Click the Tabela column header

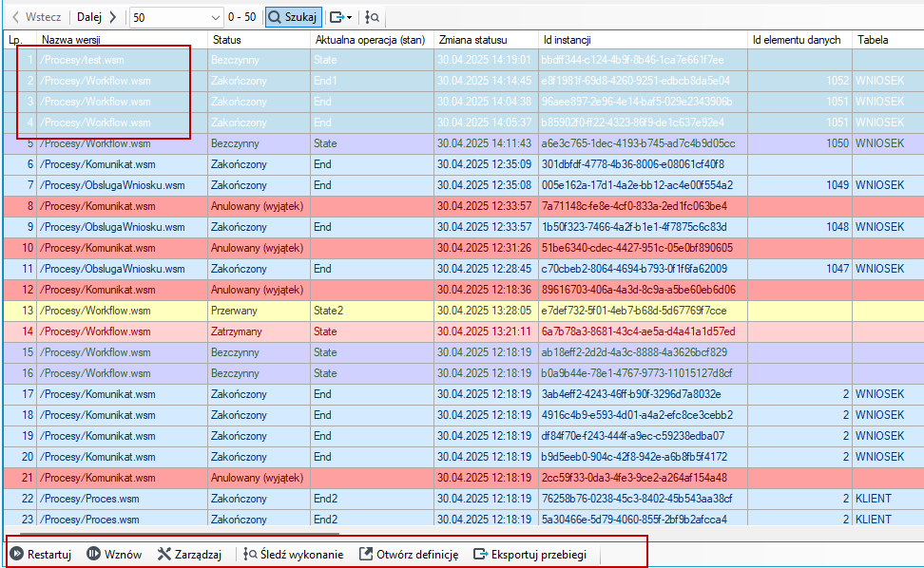pos(888,40)
